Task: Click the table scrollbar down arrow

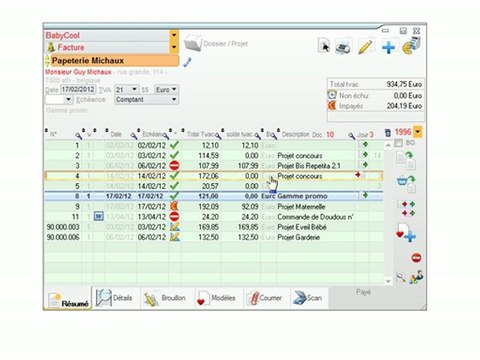Action: click(x=388, y=281)
